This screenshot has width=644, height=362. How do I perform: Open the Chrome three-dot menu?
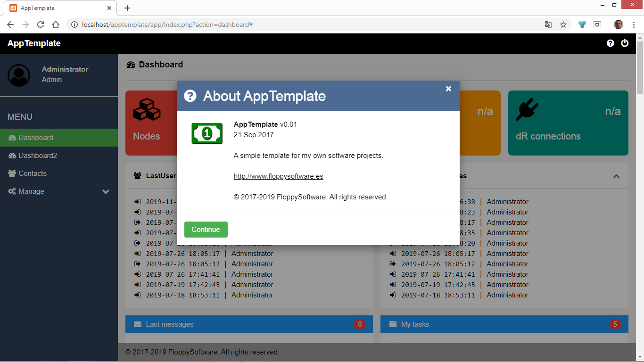pyautogui.click(x=634, y=25)
